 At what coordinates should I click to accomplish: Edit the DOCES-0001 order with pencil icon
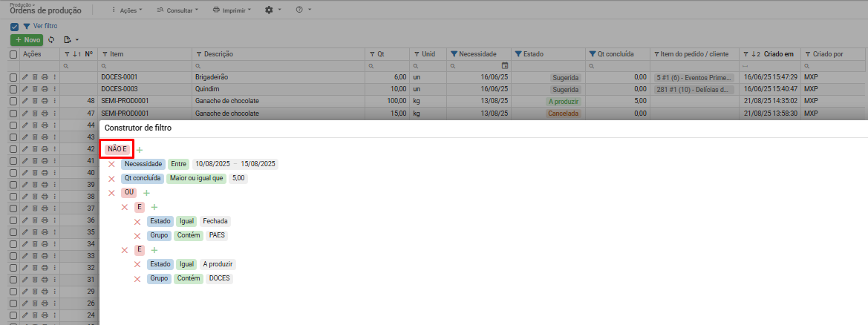pyautogui.click(x=25, y=77)
